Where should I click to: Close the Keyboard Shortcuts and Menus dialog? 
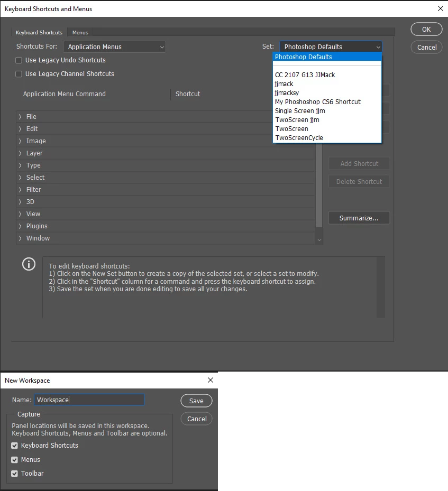(440, 9)
